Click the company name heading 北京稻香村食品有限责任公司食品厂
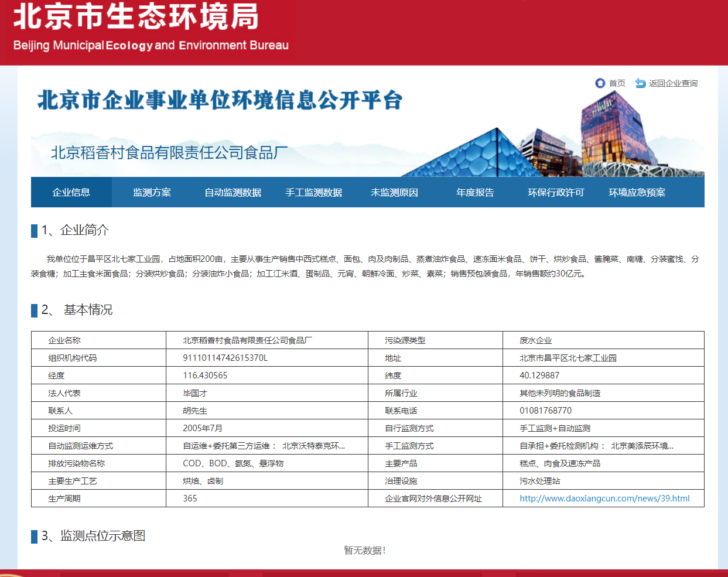 169,153
